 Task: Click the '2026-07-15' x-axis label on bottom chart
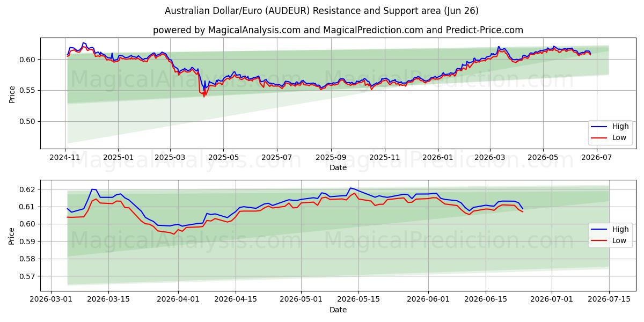click(x=609, y=299)
